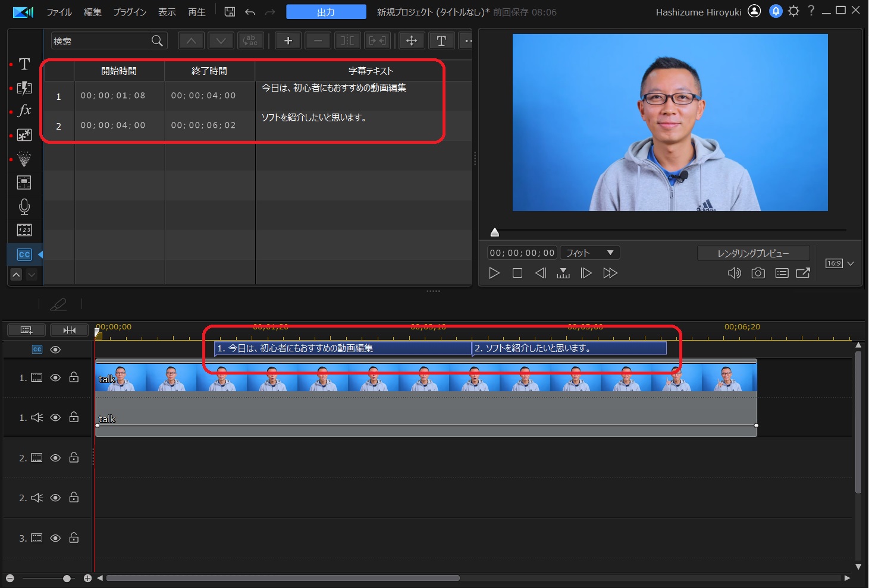This screenshot has height=588, width=869.
Task: Take a snapshot with the camera icon
Action: (758, 273)
